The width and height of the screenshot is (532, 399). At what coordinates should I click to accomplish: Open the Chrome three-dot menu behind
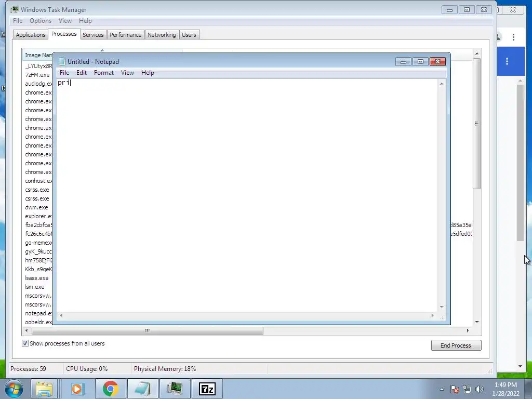click(x=513, y=37)
